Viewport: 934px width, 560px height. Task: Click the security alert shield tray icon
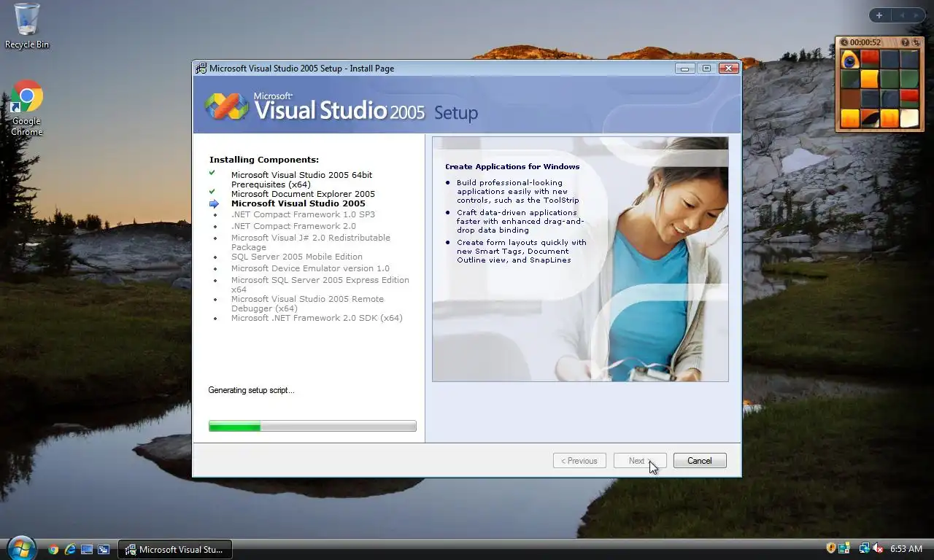point(830,548)
